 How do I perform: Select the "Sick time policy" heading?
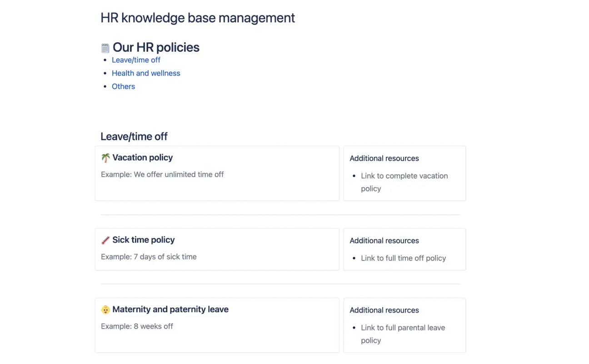144,240
